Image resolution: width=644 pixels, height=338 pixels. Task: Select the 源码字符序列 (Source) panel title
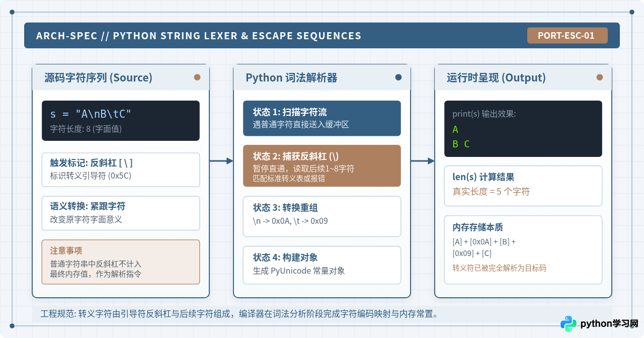tap(98, 77)
